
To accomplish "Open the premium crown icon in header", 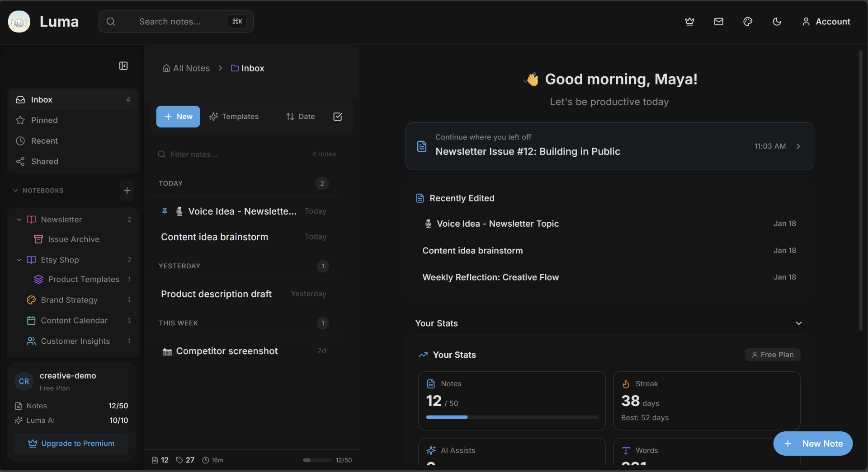I will 689,22.
